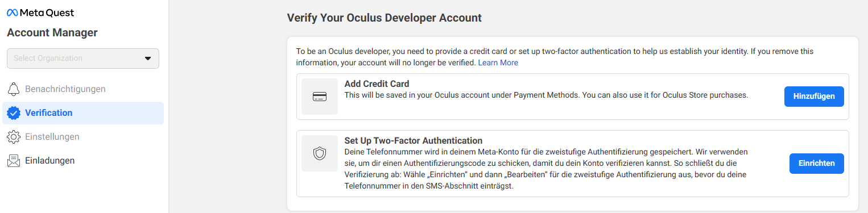Click the credit card icon tile
This screenshot has width=868, height=213.
(320, 97)
